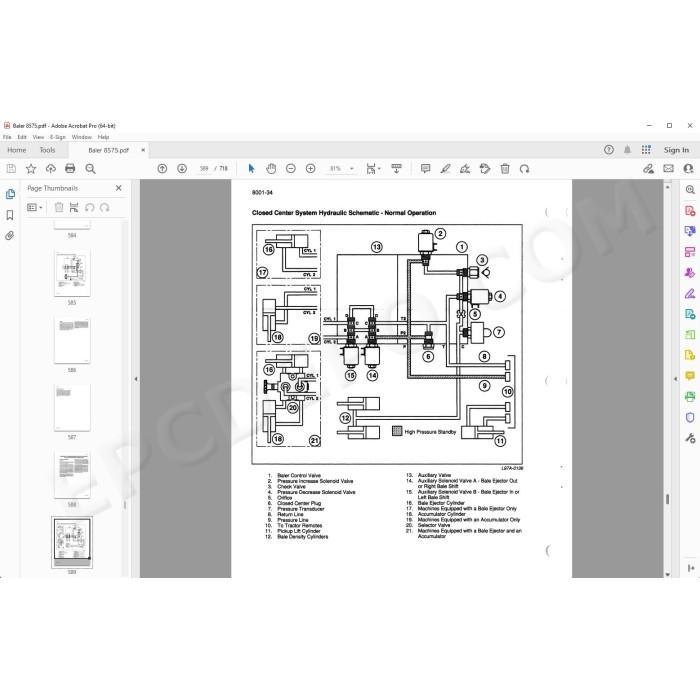Screen dimensions: 700x700
Task: Open the Scan & OCR green printer icon
Action: click(690, 396)
